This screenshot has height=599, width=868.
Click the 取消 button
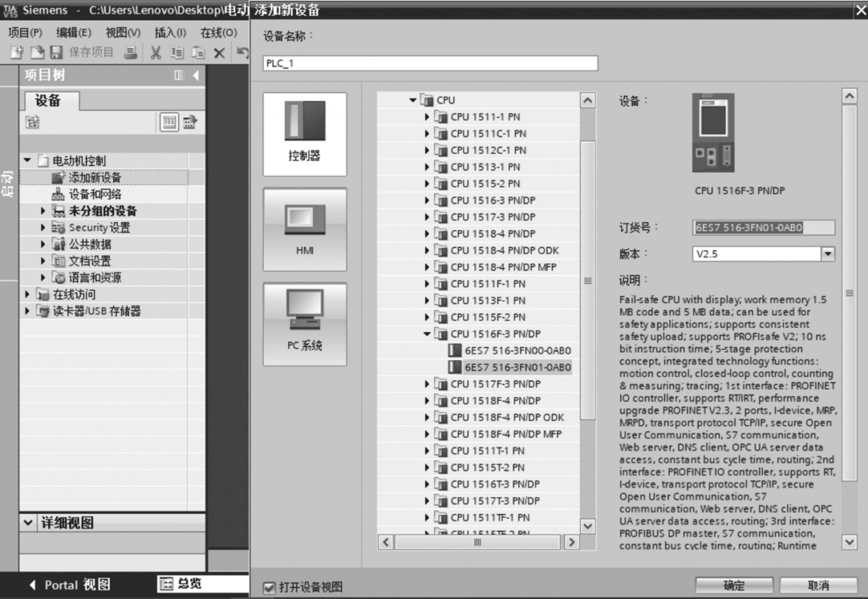pyautogui.click(x=818, y=585)
